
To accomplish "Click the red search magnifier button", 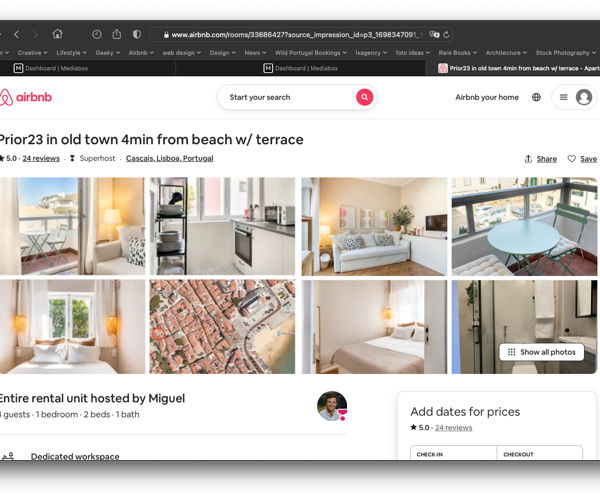I will coord(364,97).
